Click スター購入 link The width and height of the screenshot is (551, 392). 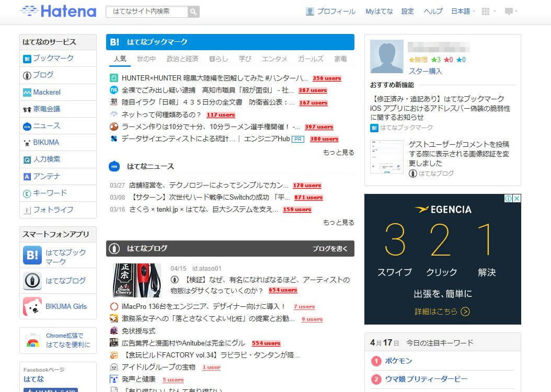coord(425,71)
